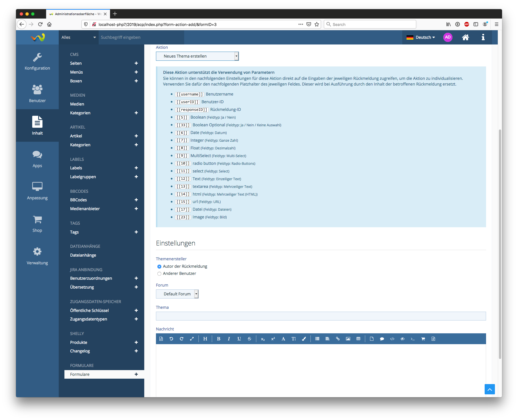Open the Konfiguration section in sidebar
518x420 pixels.
[x=37, y=61]
